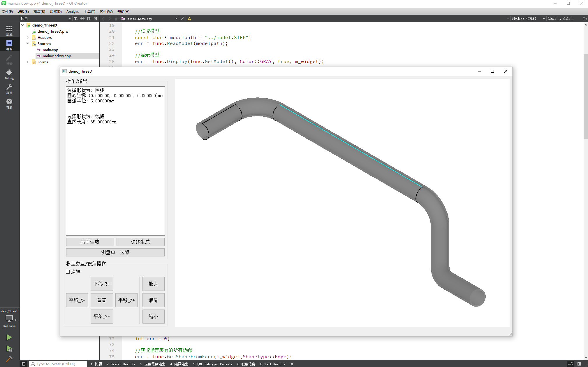This screenshot has width=588, height=367.
Task: Open the 文件(F) menu
Action: coord(7,11)
